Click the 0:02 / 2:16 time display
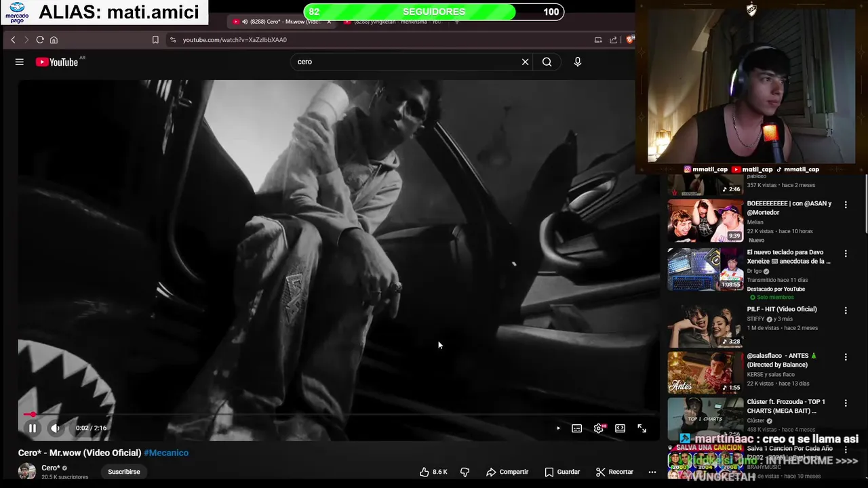The image size is (868, 488). 91,428
